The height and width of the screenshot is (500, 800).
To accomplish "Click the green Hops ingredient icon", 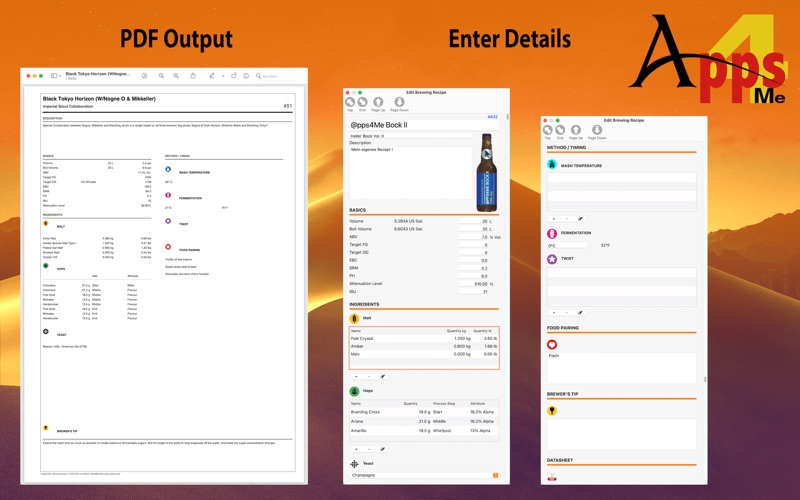I will [355, 391].
